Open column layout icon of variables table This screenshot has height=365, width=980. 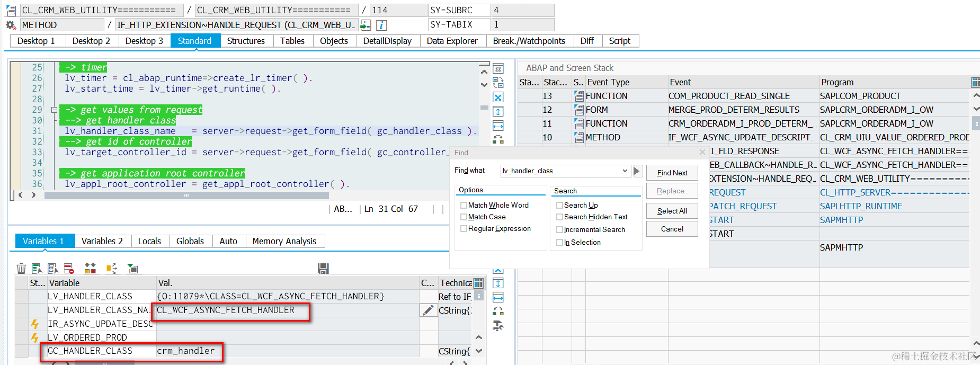point(478,283)
